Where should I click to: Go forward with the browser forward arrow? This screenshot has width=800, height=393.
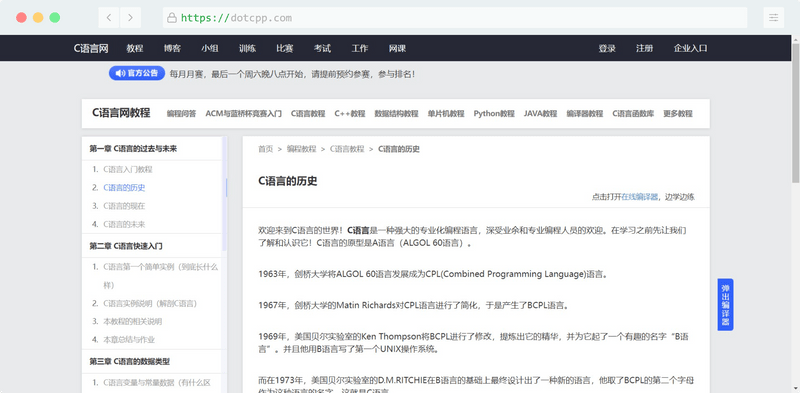(131, 18)
